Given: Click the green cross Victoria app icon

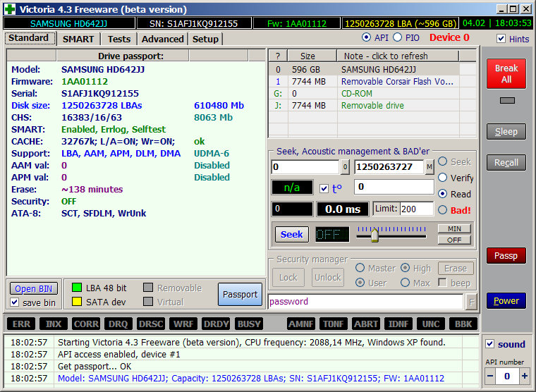Looking at the screenshot, I should [x=10, y=9].
